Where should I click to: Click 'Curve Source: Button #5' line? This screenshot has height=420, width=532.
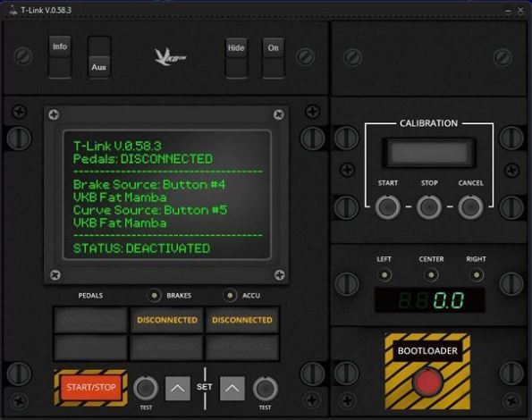[150, 210]
